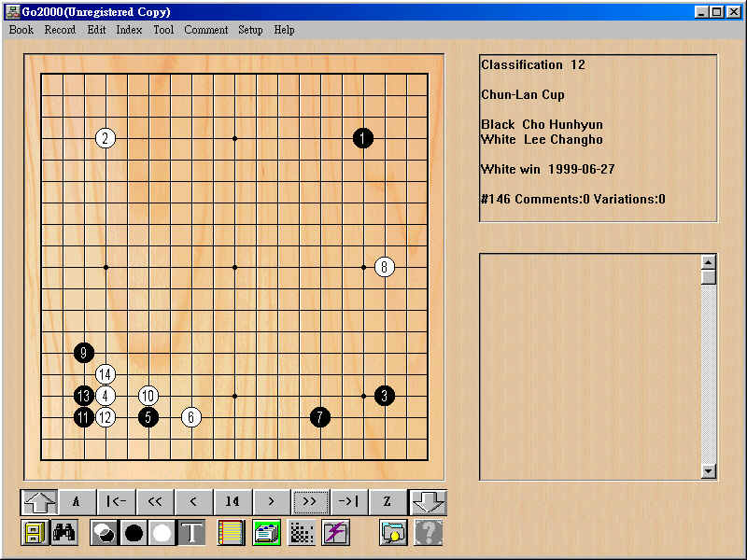Step back one move

[x=194, y=502]
